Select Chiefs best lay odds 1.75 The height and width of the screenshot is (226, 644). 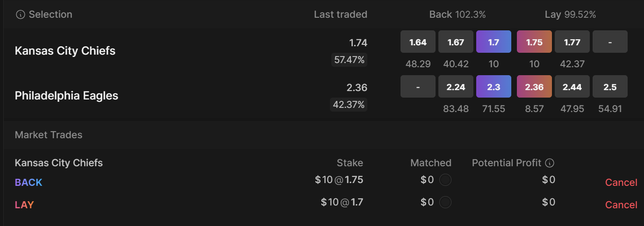coord(534,42)
